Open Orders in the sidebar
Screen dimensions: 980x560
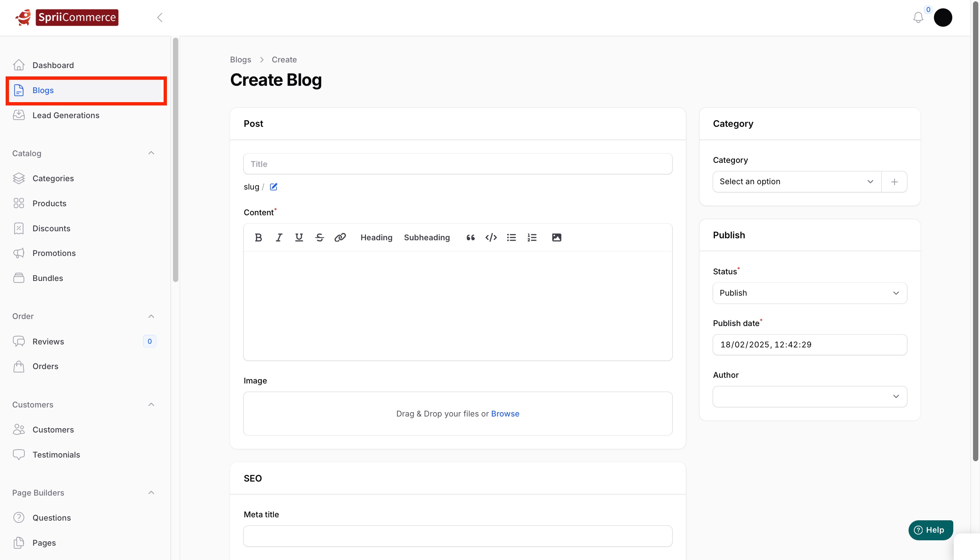pyautogui.click(x=85, y=366)
